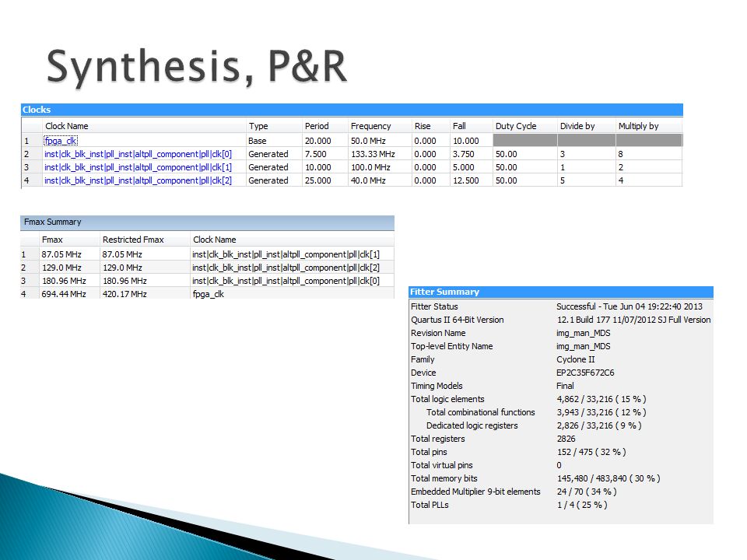Select the 1 / 4 Total PLLs value
The width and height of the screenshot is (747, 560).
[x=582, y=506]
